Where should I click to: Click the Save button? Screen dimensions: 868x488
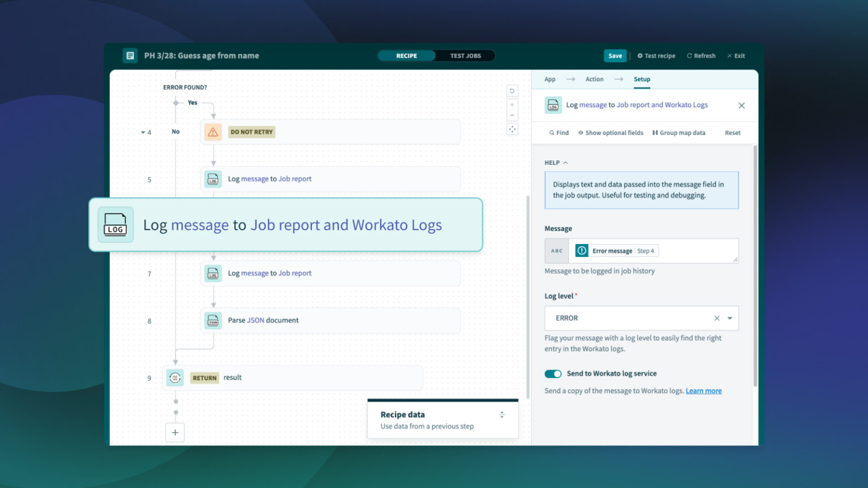615,55
